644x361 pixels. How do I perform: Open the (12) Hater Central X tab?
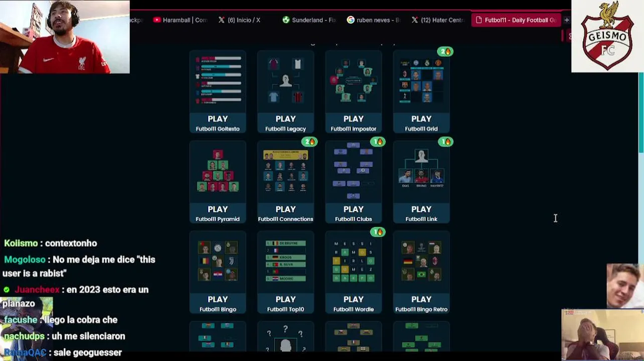[437, 20]
